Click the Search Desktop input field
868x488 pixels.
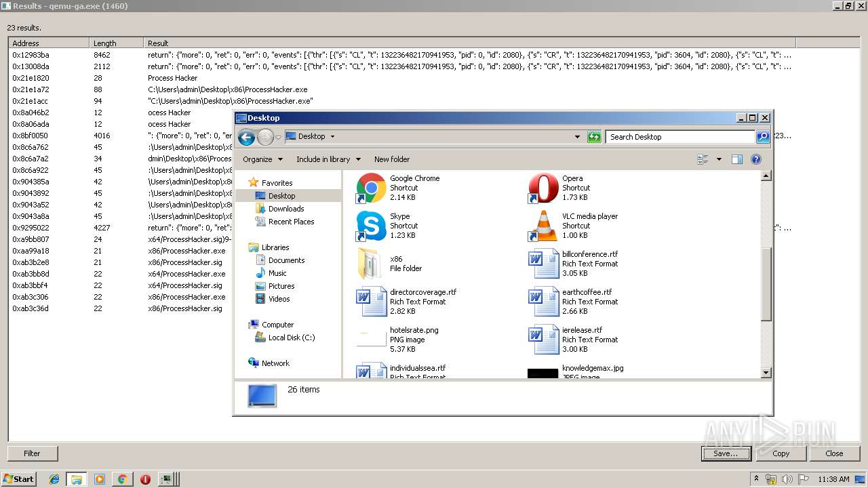click(680, 137)
